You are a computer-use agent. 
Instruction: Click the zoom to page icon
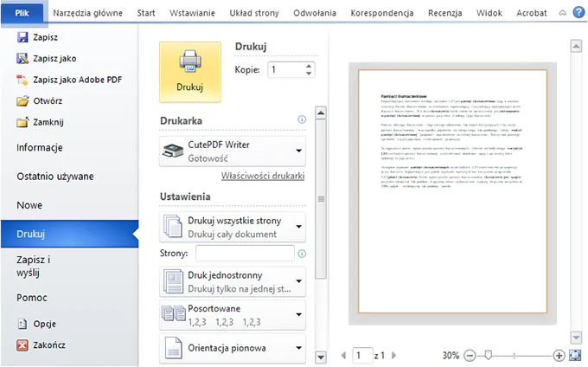pyautogui.click(x=575, y=355)
